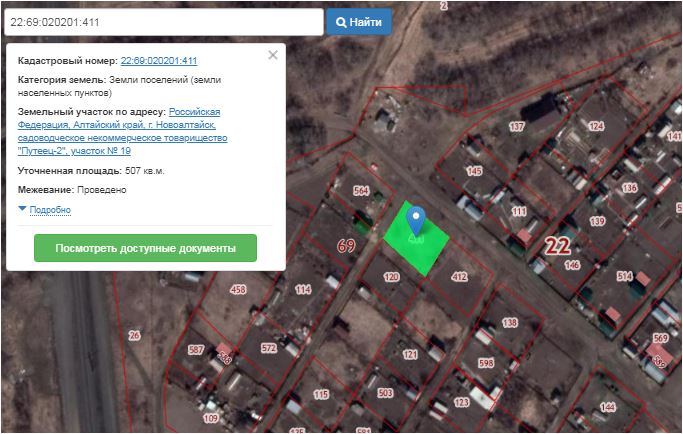This screenshot has height=434, width=683.
Task: Select parcel 121 on the map
Action: tap(410, 354)
